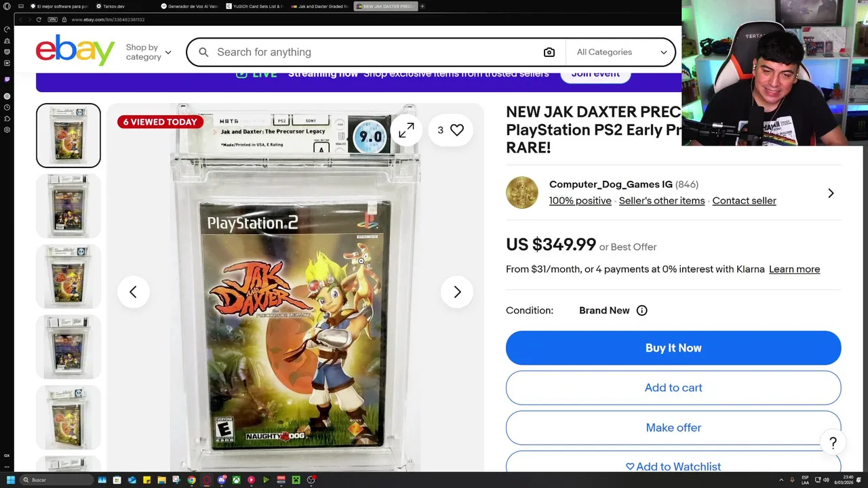Expand Shop by category dropdown
868x488 pixels.
(148, 52)
